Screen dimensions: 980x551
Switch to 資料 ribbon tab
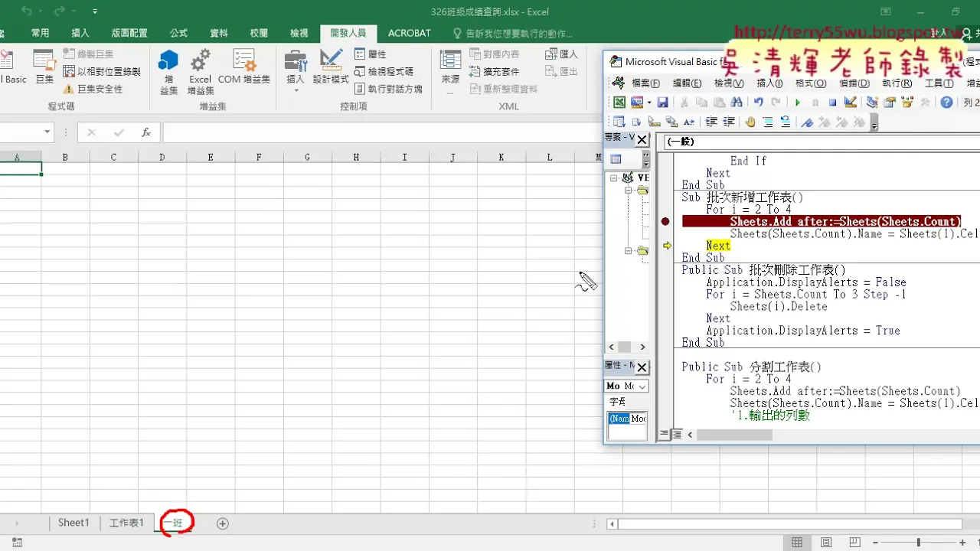tap(219, 33)
